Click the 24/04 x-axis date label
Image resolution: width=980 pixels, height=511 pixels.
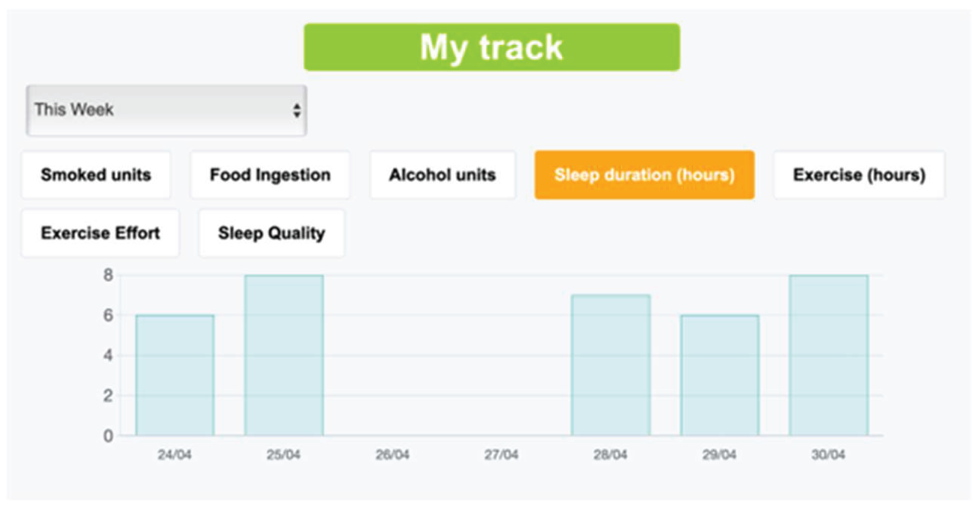(x=174, y=455)
